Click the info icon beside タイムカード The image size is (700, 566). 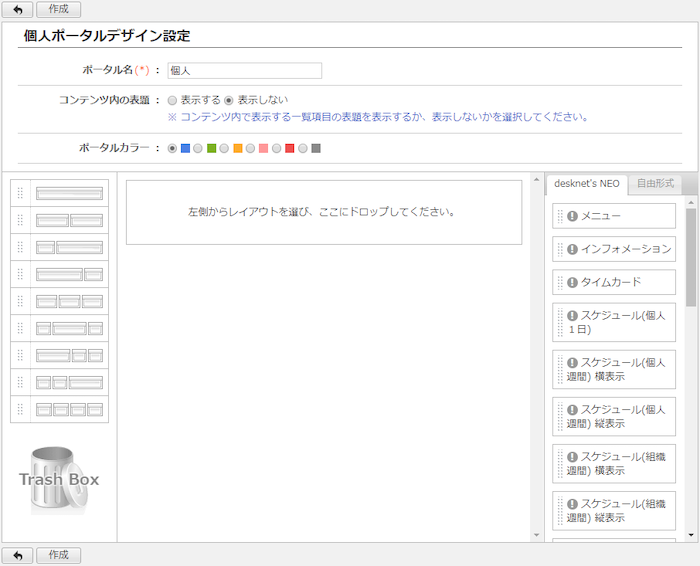pos(572,282)
